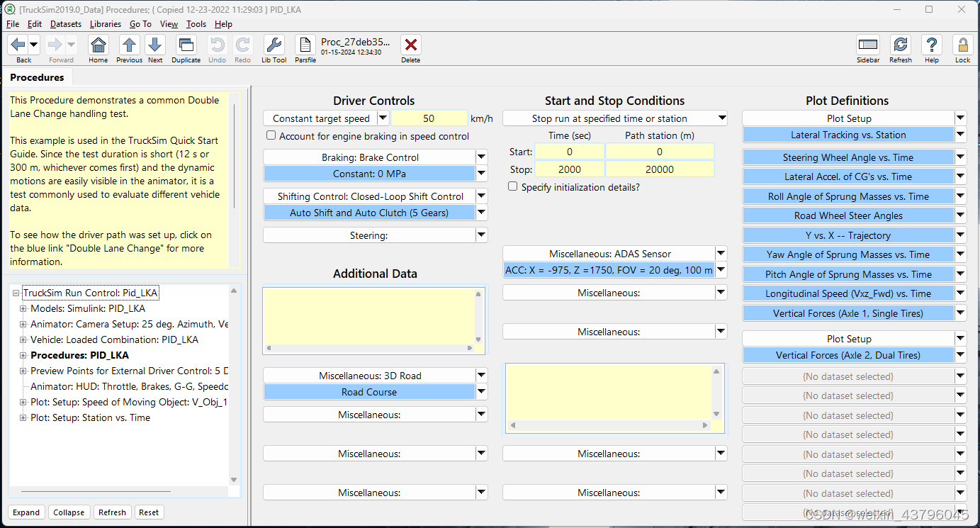Check Specify initialization details box

[x=513, y=186]
